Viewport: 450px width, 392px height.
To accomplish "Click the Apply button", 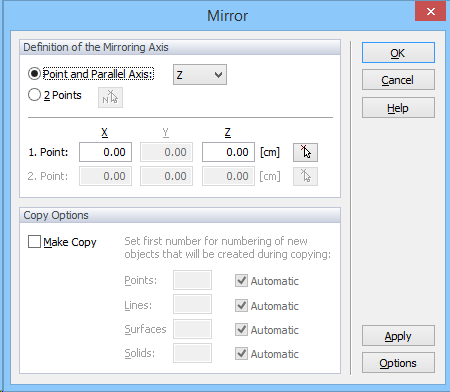I will click(398, 336).
